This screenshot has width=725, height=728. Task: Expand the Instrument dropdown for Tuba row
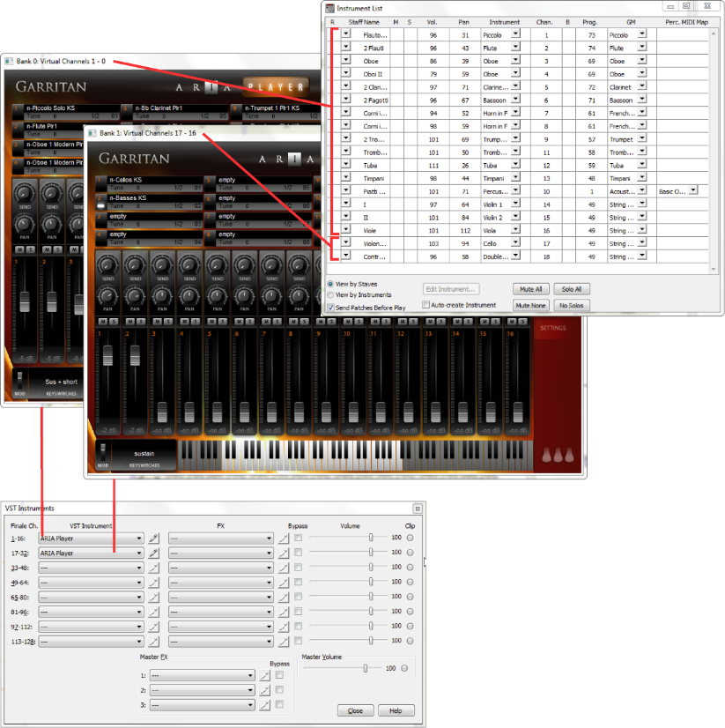(515, 164)
